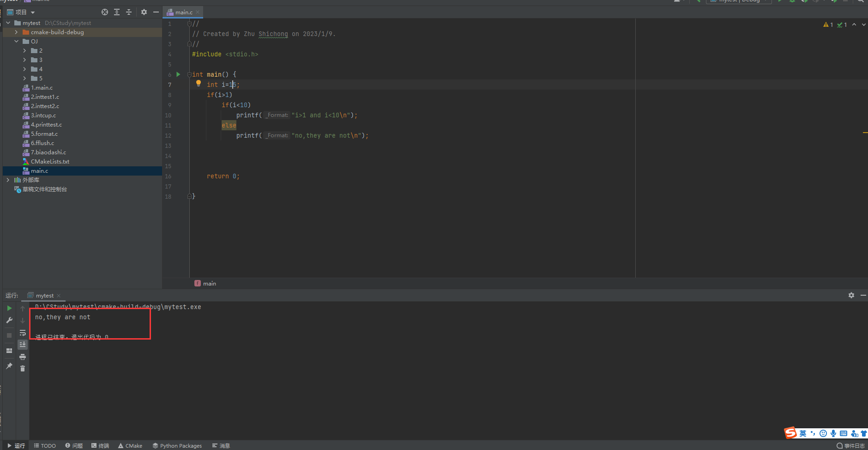The width and height of the screenshot is (868, 450).
Task: Open the project view dropdown
Action: (x=33, y=12)
